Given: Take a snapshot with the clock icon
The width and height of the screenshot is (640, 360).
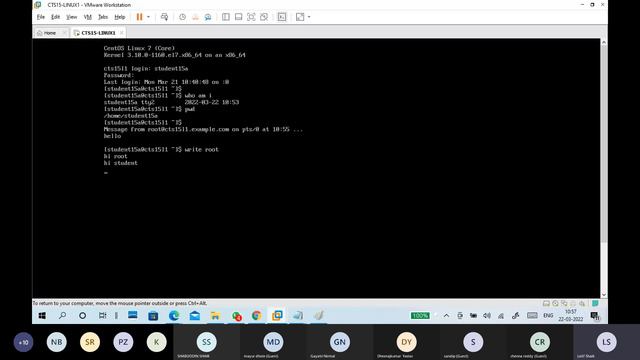Looking at the screenshot, I should coord(182,17).
